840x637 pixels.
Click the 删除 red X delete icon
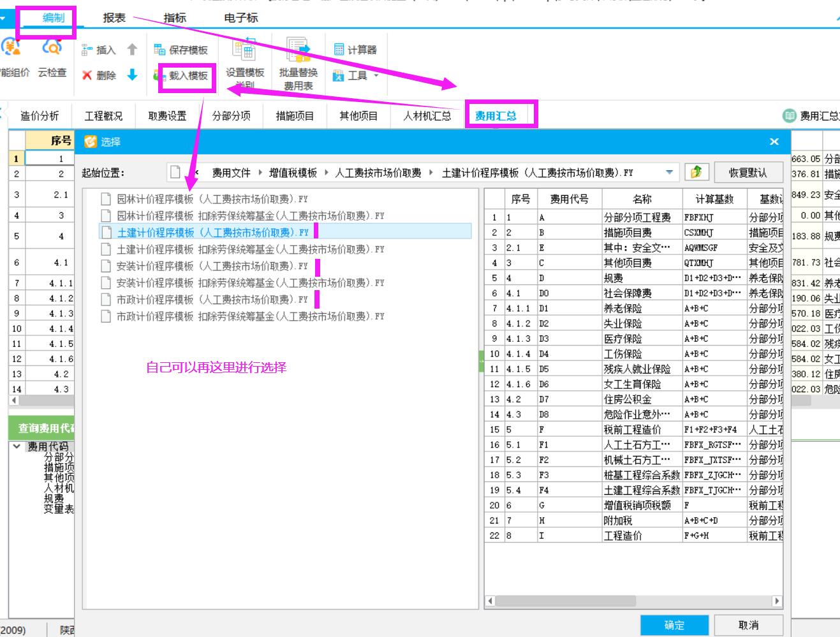[87, 75]
